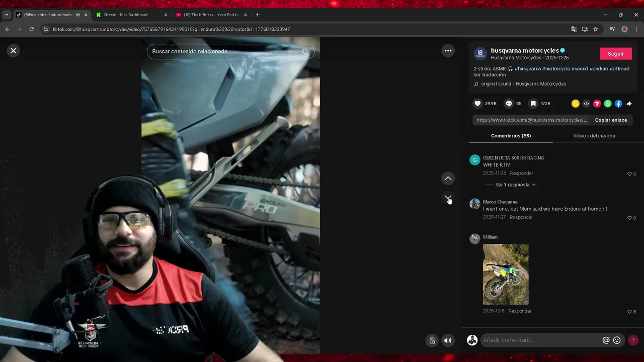Post comment with the red arrow button
The height and width of the screenshot is (362, 644).
click(x=633, y=340)
